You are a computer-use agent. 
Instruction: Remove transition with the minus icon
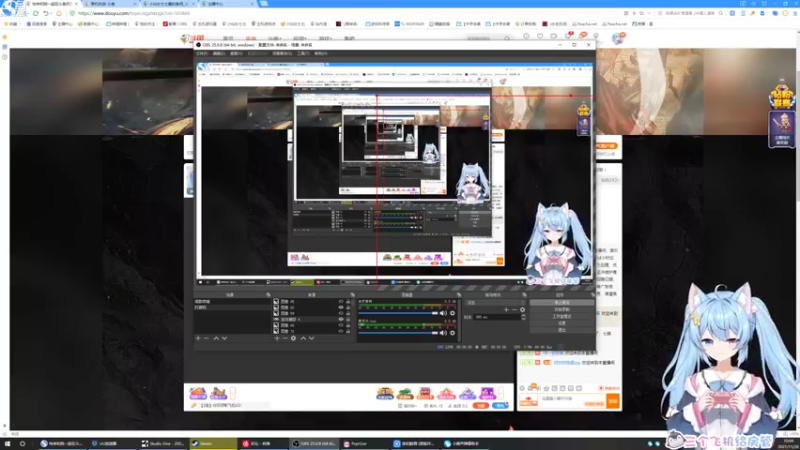pyautogui.click(x=514, y=310)
